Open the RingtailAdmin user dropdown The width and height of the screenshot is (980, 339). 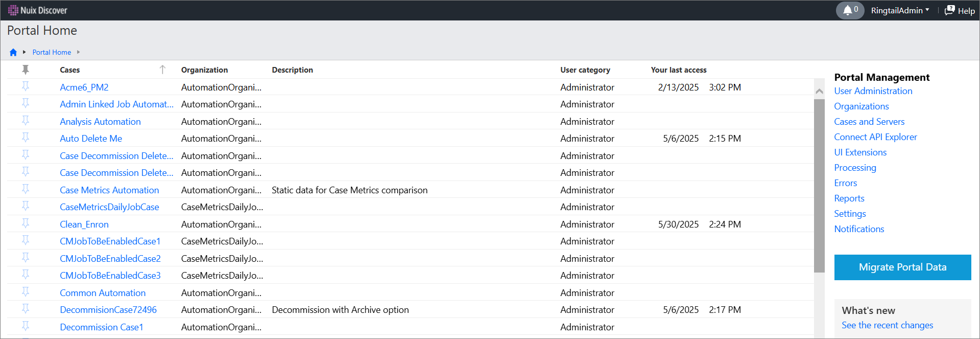click(900, 10)
